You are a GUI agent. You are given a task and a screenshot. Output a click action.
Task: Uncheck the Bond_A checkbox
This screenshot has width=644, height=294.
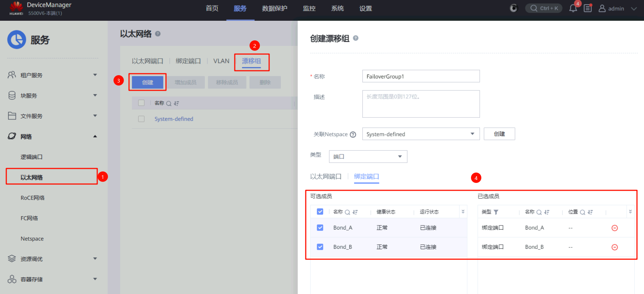[320, 228]
